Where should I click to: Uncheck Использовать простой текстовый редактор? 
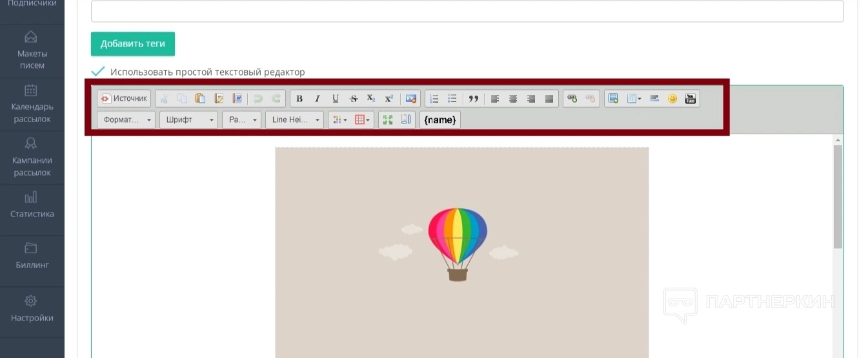click(98, 71)
